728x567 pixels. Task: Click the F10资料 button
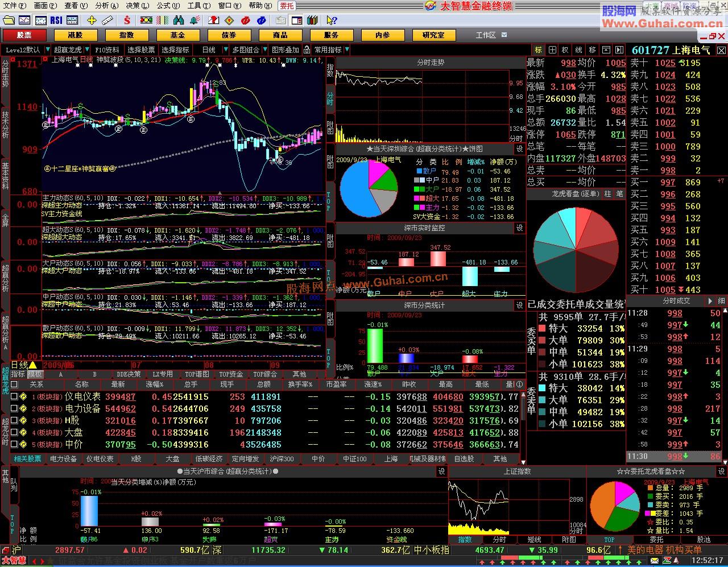point(107,50)
